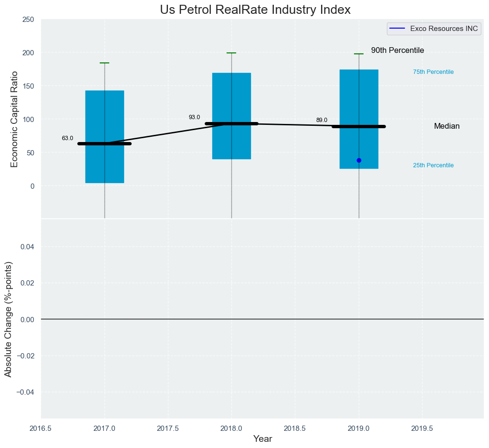Click the 25th Percentile annotation
489x448 pixels.
[x=433, y=165]
